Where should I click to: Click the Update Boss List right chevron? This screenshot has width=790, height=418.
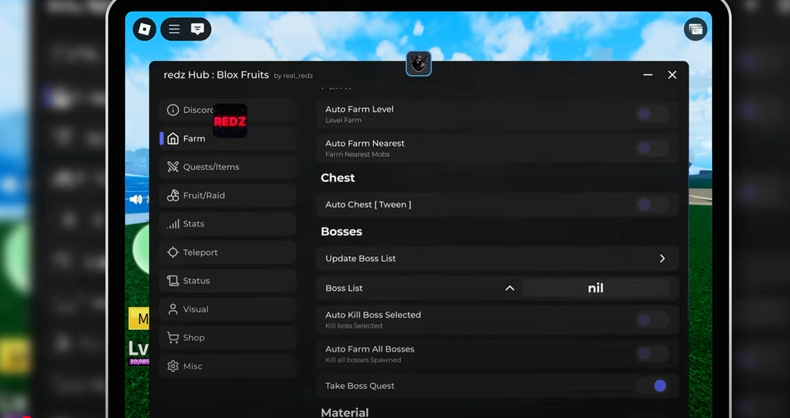point(662,258)
